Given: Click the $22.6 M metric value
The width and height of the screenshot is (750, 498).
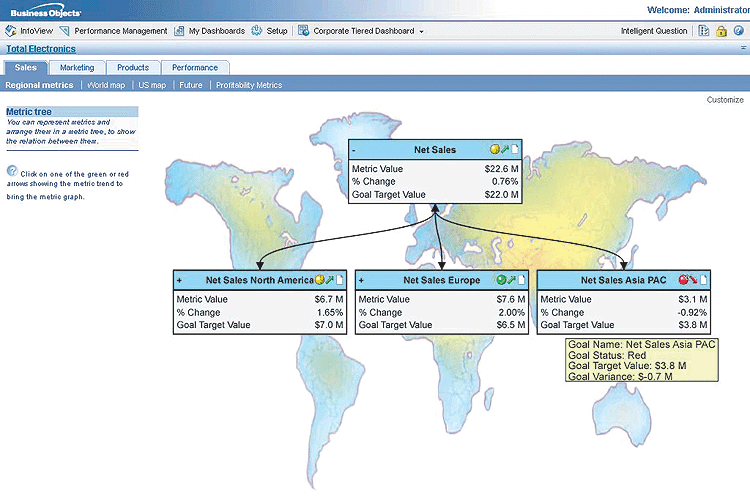Looking at the screenshot, I should coord(501,169).
